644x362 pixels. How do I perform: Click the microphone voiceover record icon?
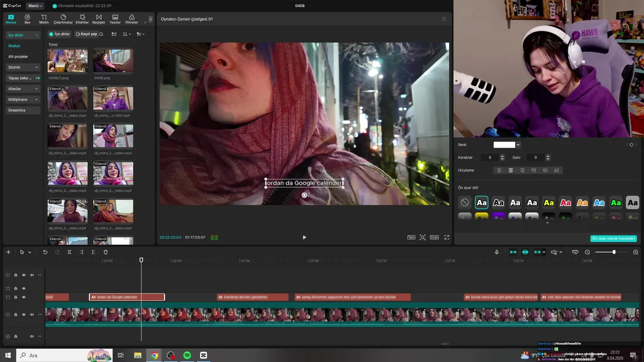pyautogui.click(x=497, y=252)
